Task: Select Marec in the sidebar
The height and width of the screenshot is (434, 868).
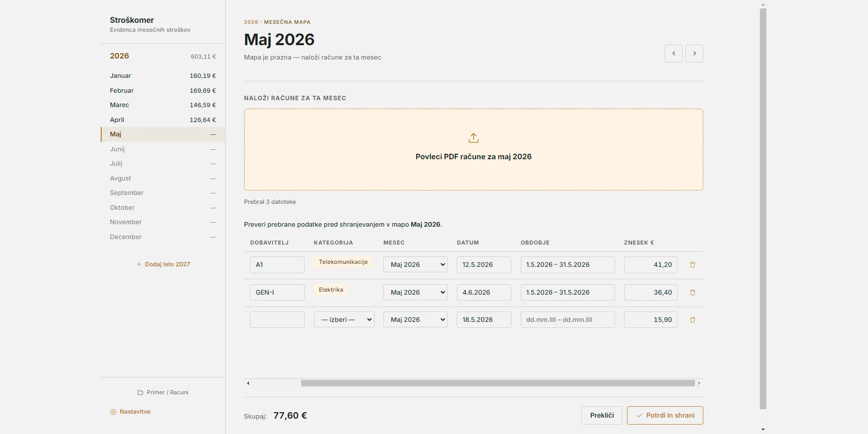Action: [x=163, y=105]
